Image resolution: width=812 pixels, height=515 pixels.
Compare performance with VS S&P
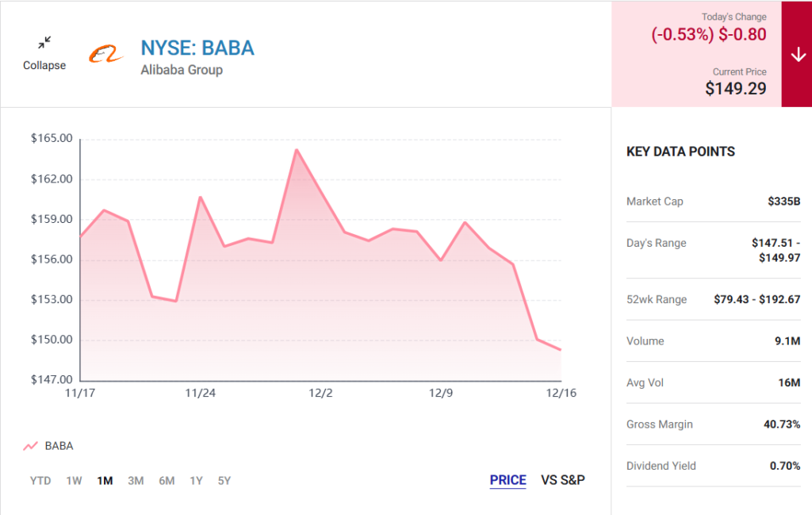click(x=563, y=480)
